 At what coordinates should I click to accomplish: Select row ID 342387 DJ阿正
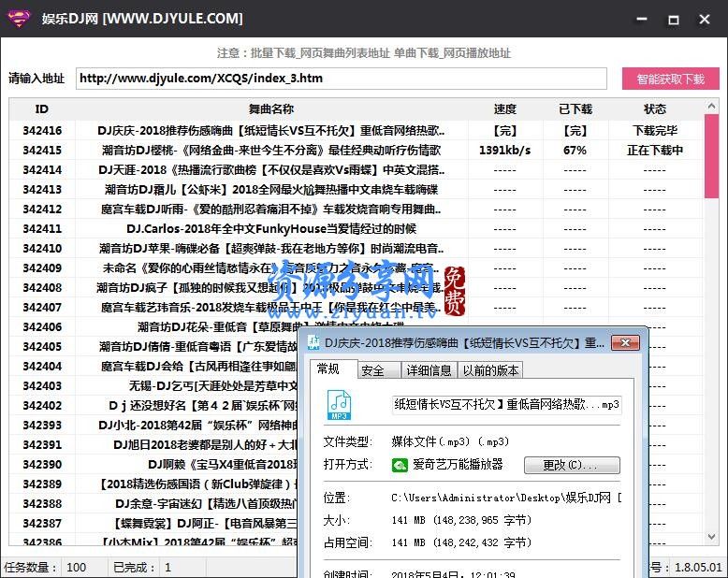tap(153, 523)
